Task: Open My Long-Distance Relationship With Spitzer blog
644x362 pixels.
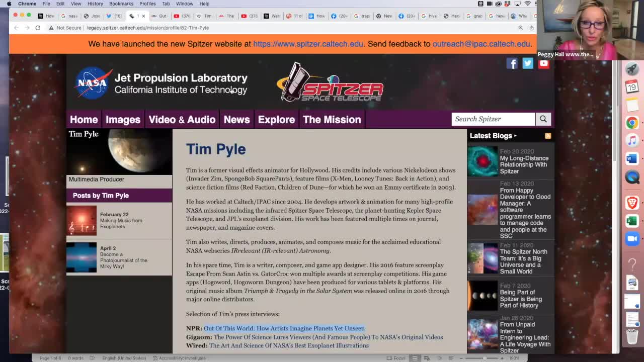Action: click(x=524, y=164)
